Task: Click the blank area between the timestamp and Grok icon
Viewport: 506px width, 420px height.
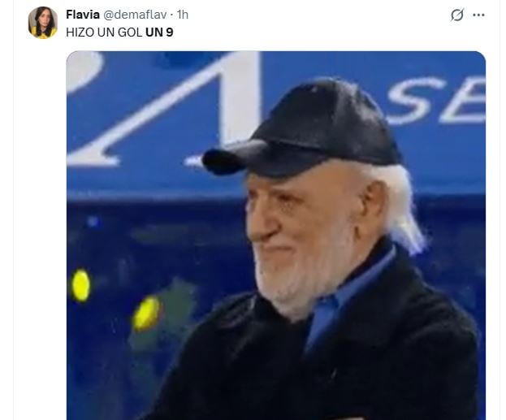Action: pos(318,15)
